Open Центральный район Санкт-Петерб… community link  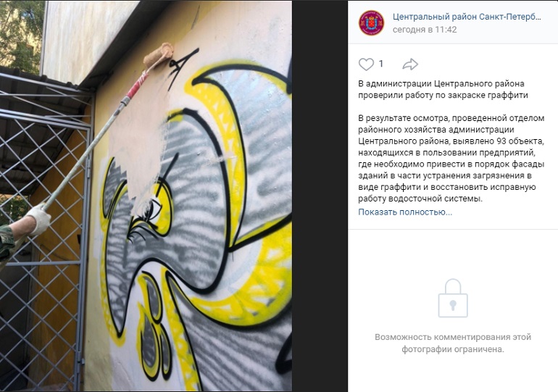pyautogui.click(x=467, y=17)
